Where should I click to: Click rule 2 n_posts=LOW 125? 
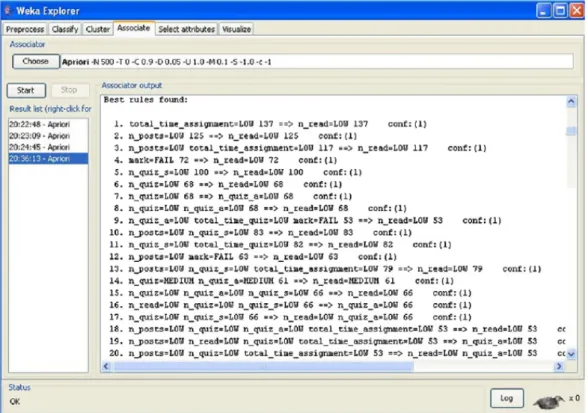[x=235, y=136]
